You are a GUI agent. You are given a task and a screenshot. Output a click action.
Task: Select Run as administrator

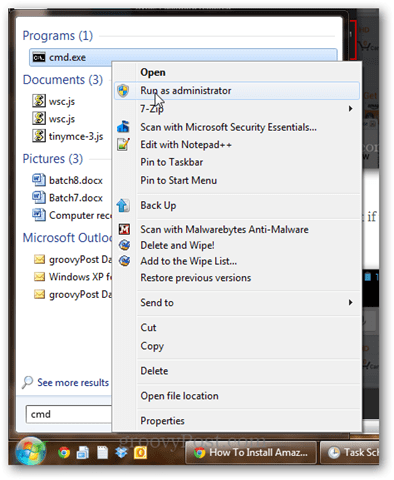tap(237, 91)
